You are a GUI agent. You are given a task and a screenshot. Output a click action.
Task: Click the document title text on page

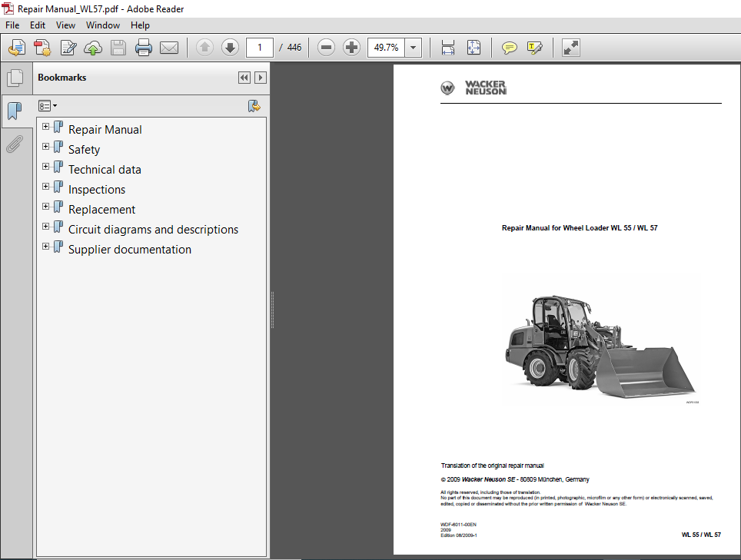click(x=580, y=228)
